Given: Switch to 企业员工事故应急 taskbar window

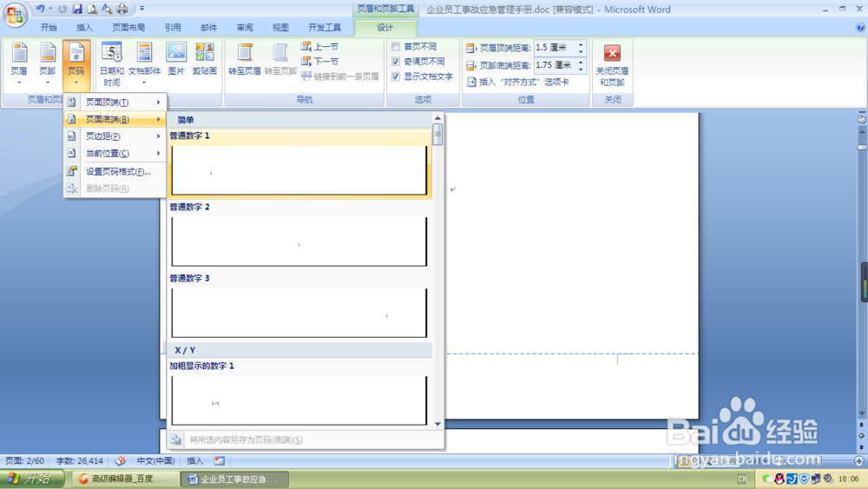Looking at the screenshot, I should pyautogui.click(x=233, y=479).
